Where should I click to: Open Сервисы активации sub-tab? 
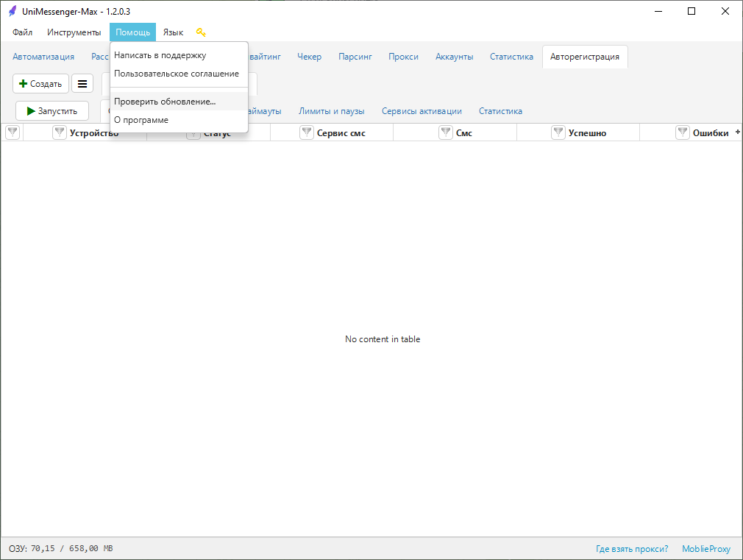pos(422,111)
